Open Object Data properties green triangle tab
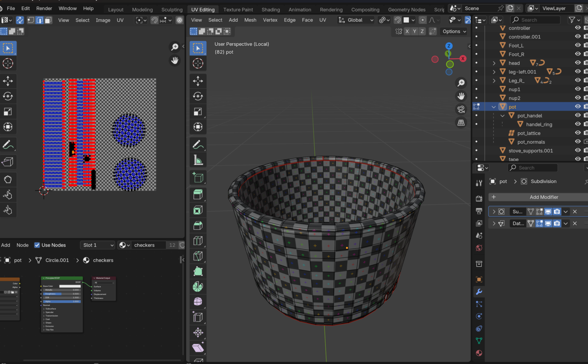Screen dimensions: 588x364 tap(479, 341)
